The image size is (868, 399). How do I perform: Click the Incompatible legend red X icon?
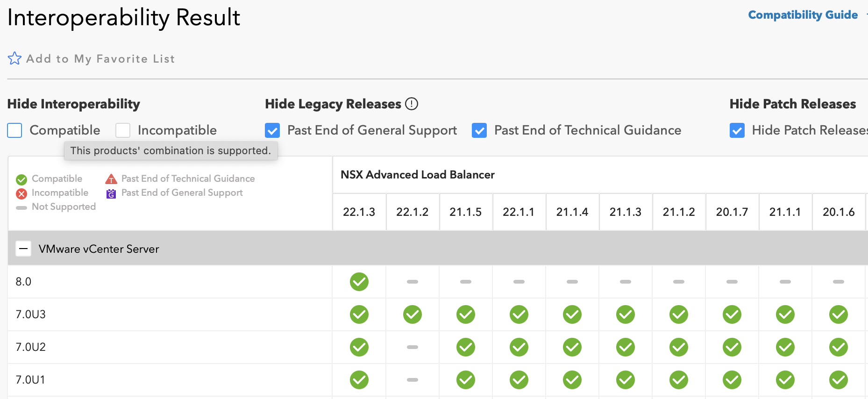pyautogui.click(x=21, y=193)
